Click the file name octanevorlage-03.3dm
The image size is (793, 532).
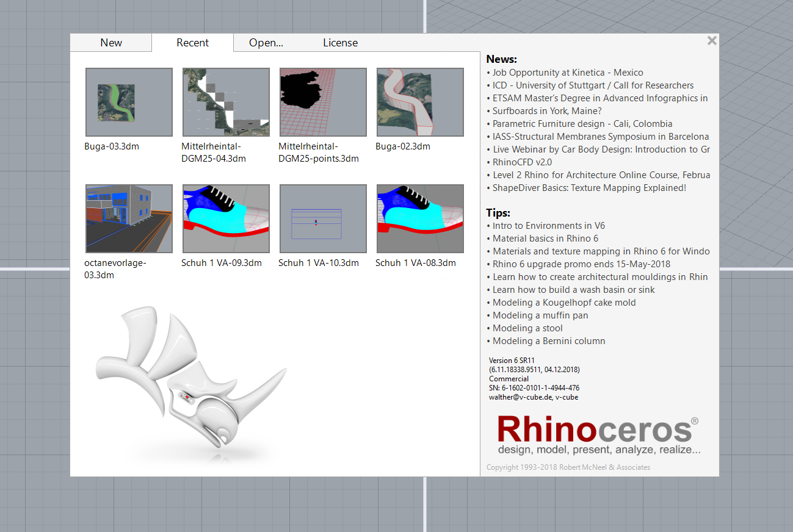[115, 269]
